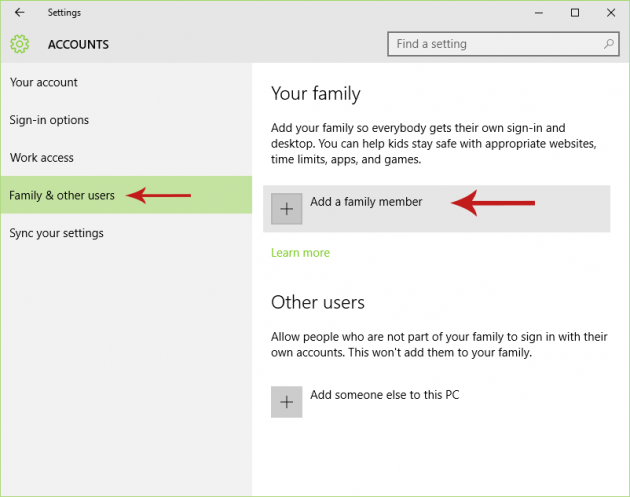This screenshot has width=630, height=497.
Task: Select Family & other users
Action: tap(62, 195)
